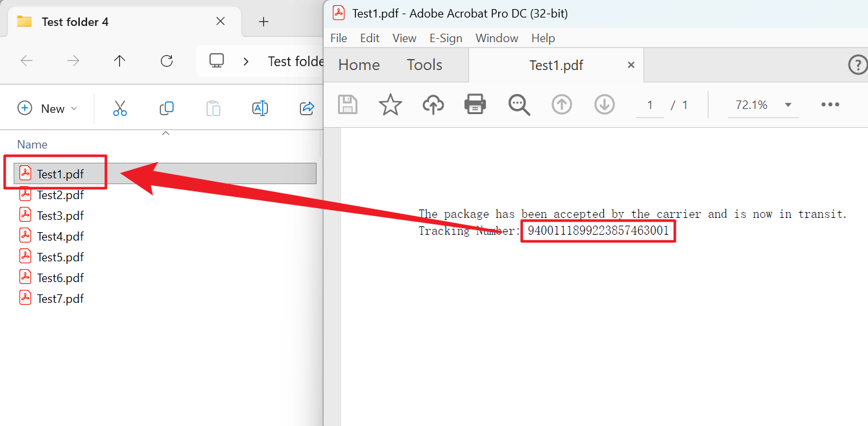Screen dimensions: 868x426
Task: Navigate up one folder level in Explorer
Action: [119, 61]
